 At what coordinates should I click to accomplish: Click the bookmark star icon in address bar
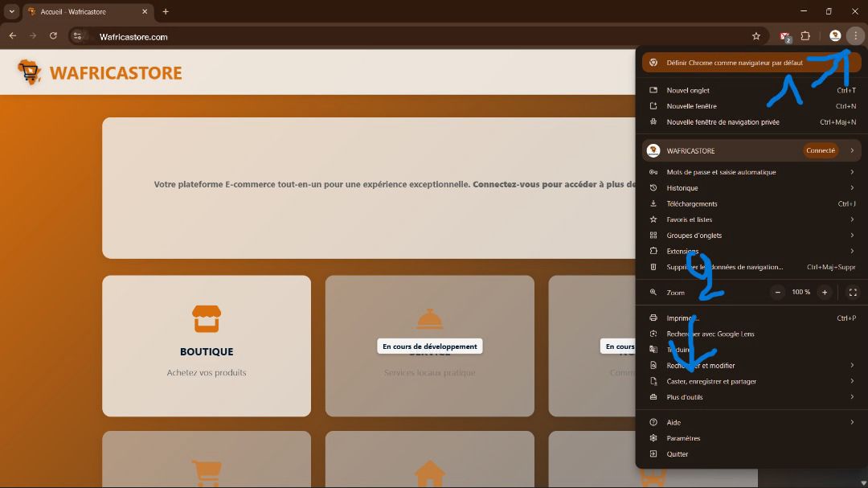(x=755, y=36)
